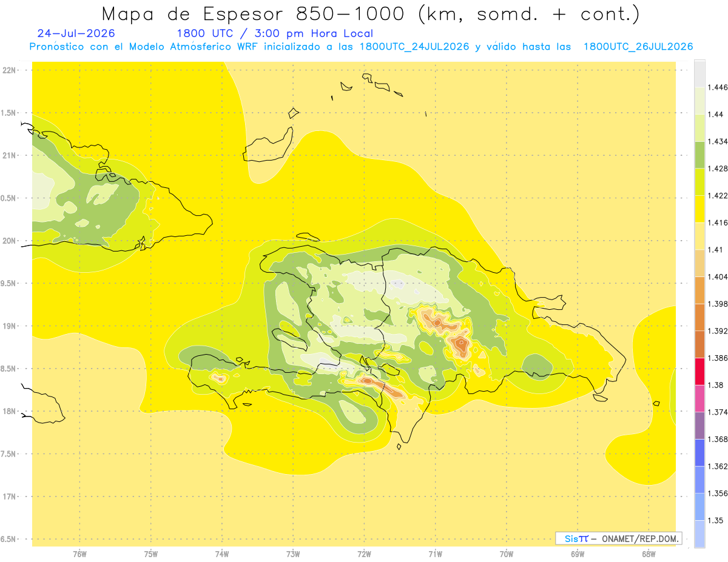Viewport: 728px width, 562px height.
Task: Click the '1800 UTC / 3:00 pm Hora Local' text
Action: coord(275,34)
